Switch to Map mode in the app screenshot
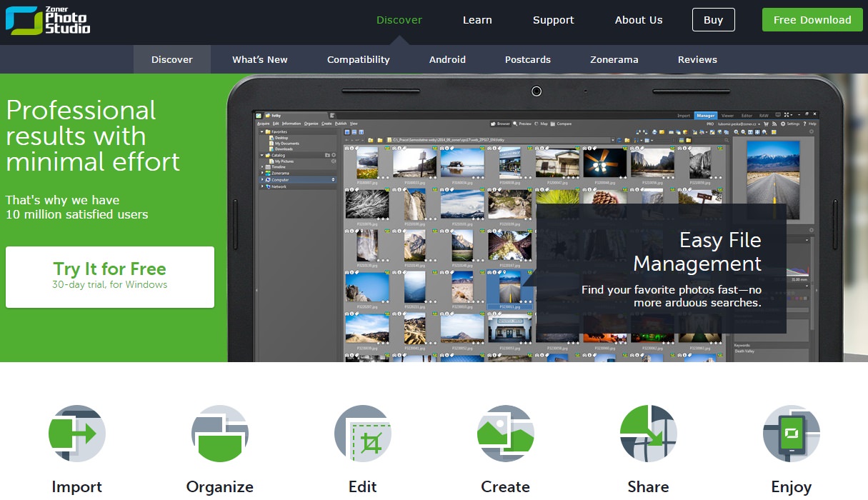This screenshot has width=868, height=500. 541,124
